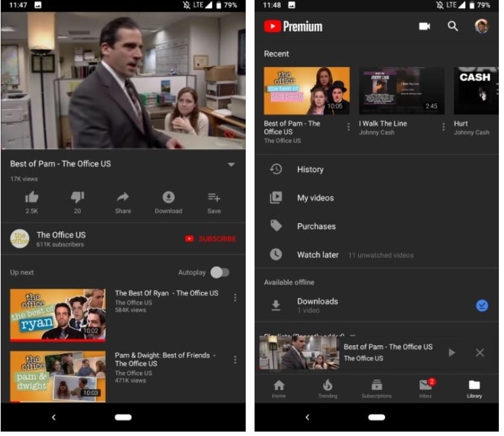The height and width of the screenshot is (436, 504).
Task: Tap the History clock icon
Action: coord(275,169)
